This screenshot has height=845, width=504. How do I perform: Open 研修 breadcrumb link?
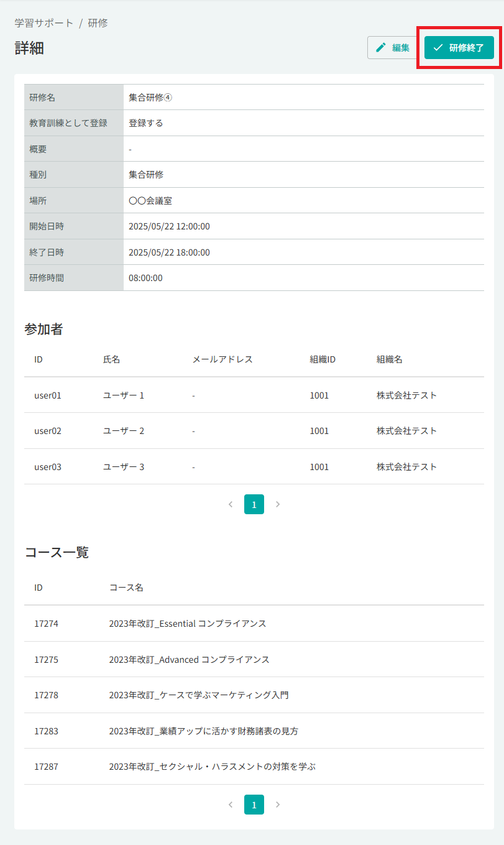point(98,23)
